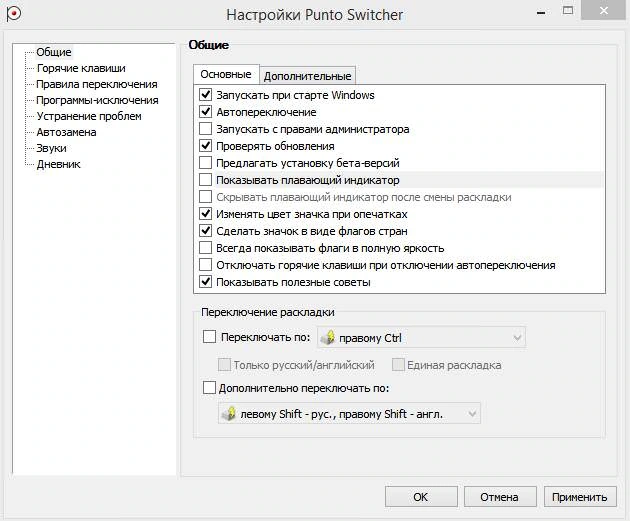Open 'Горячие клавиши' section
This screenshot has height=521, width=630.
(x=81, y=68)
